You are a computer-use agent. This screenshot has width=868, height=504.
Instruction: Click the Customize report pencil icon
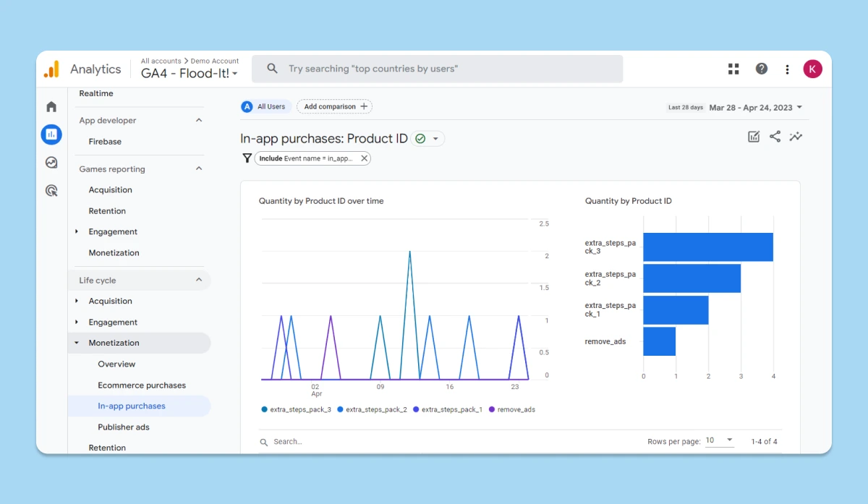754,137
